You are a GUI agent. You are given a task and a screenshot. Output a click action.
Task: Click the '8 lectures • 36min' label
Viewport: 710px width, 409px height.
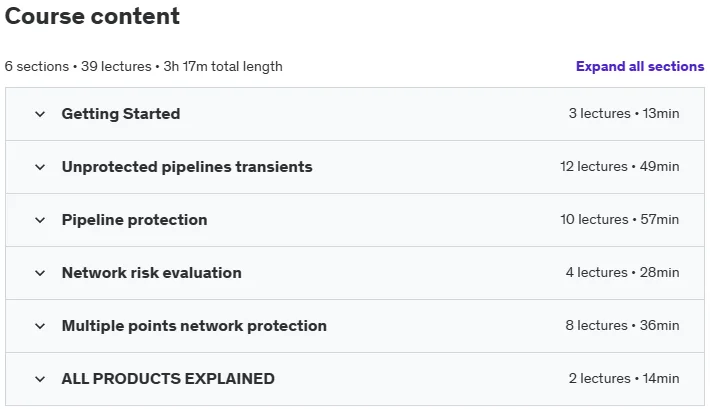(622, 325)
